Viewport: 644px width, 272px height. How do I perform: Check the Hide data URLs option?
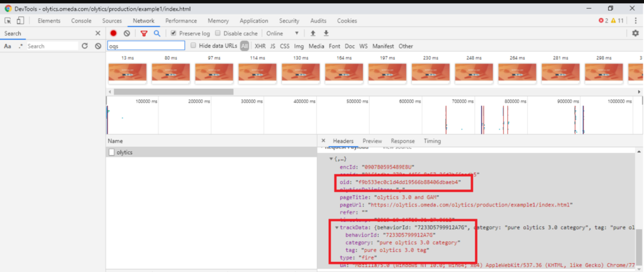pyautogui.click(x=193, y=46)
